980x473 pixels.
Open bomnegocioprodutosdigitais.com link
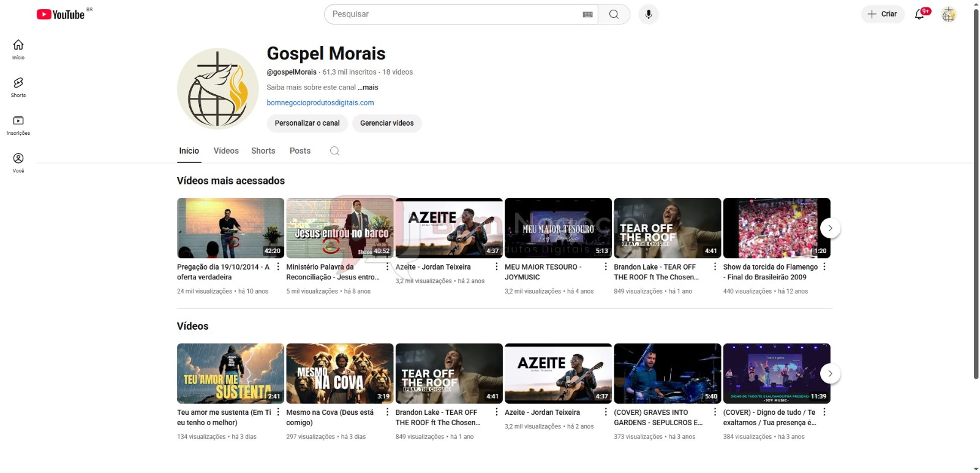pyautogui.click(x=320, y=103)
